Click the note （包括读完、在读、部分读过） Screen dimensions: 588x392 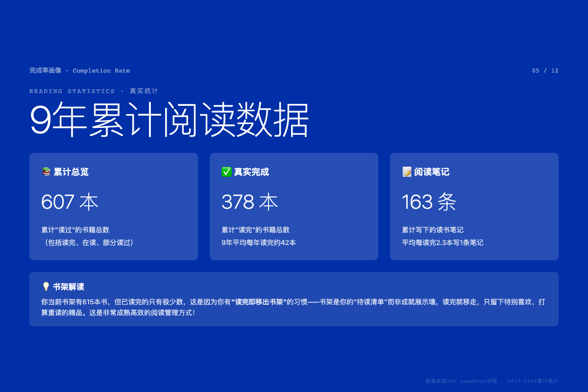[x=89, y=243]
